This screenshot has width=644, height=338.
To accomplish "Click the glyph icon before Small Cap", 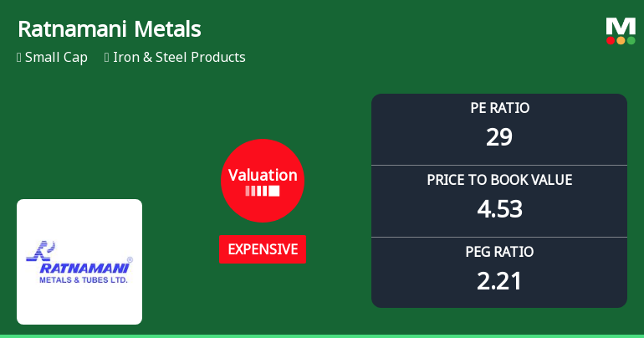I will 18,58.
